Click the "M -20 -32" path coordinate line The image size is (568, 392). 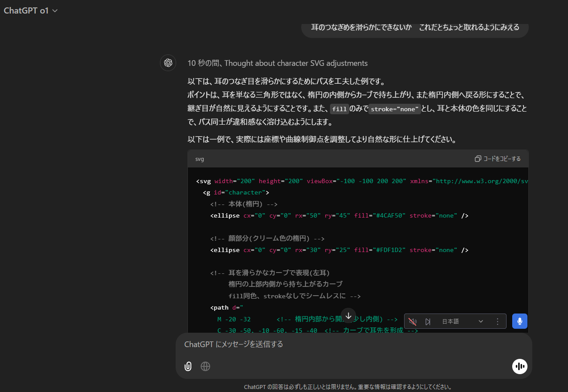234,319
